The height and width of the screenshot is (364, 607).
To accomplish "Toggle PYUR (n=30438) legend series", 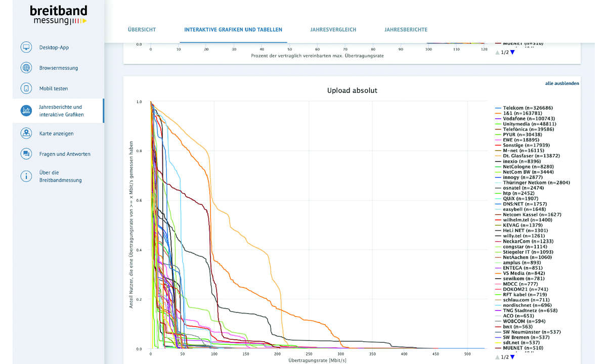I will click(x=518, y=134).
